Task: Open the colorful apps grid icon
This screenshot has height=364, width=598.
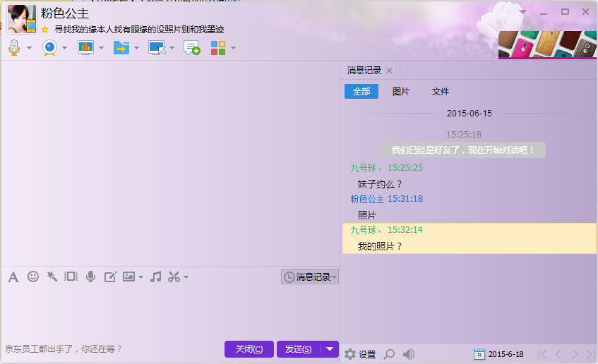Action: click(x=218, y=48)
